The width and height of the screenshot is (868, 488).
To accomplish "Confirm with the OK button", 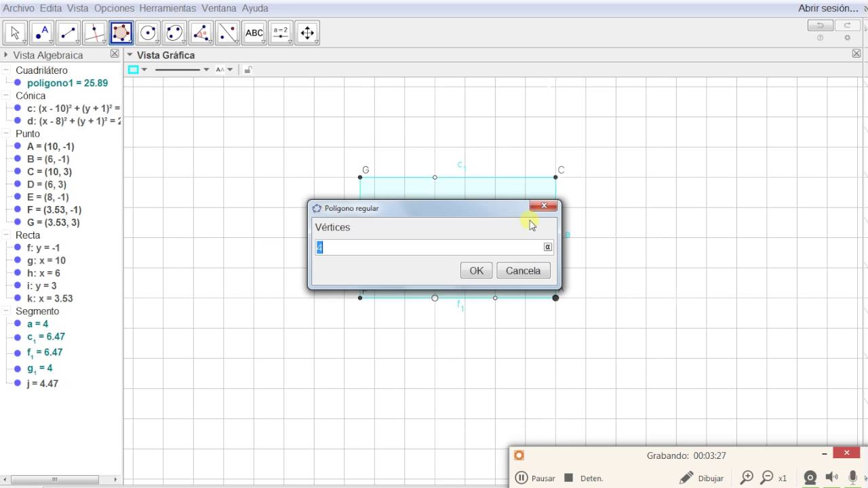I will click(x=477, y=270).
